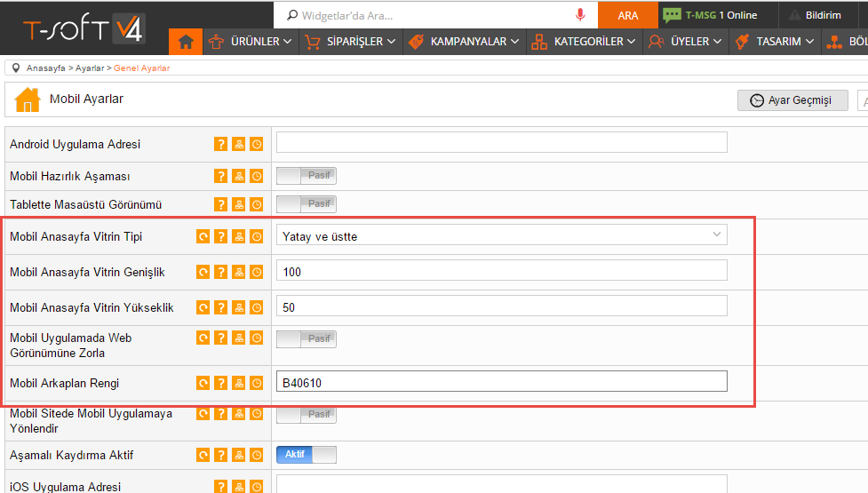The width and height of the screenshot is (868, 493).
Task: Disable Aşamalı Kaydırma Aktif switch
Action: (307, 455)
